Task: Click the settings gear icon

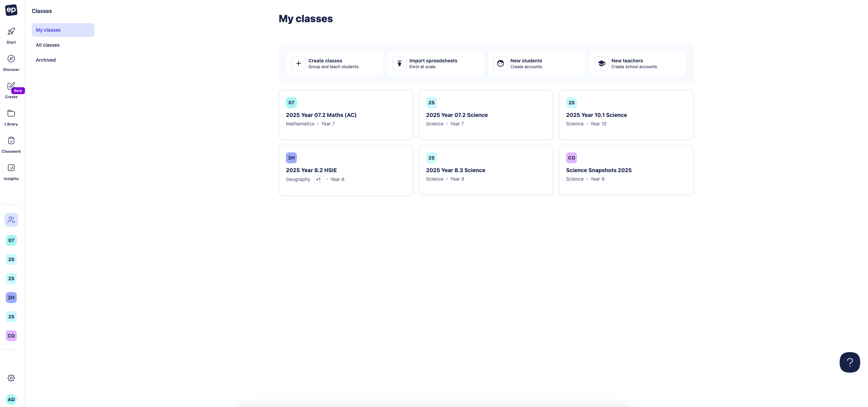Action: (11, 378)
